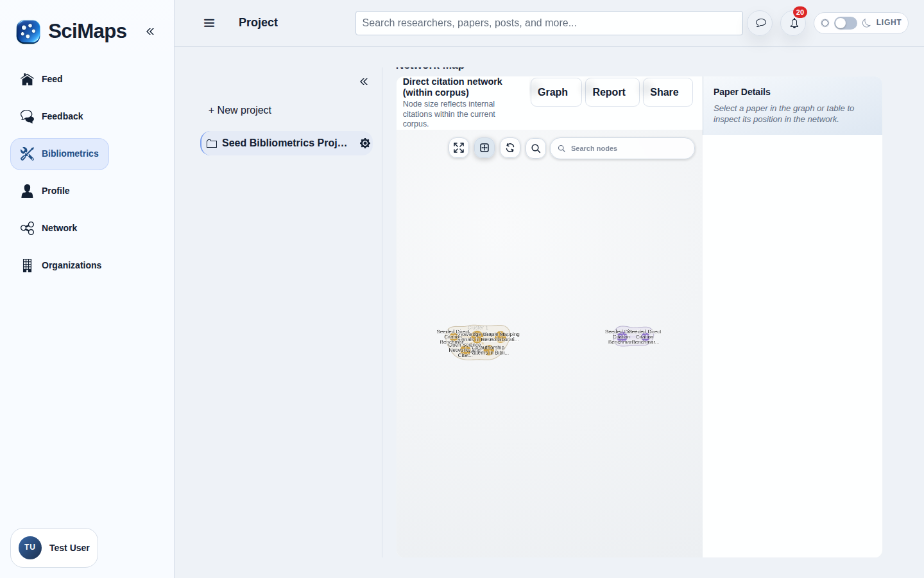Refresh the graph layout
Image resolution: width=924 pixels, height=578 pixels.
pos(510,148)
